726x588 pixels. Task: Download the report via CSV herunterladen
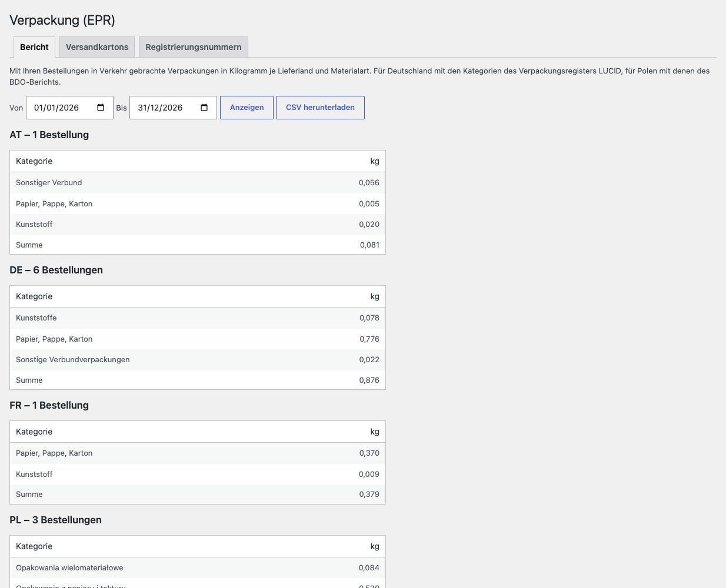pyautogui.click(x=320, y=108)
